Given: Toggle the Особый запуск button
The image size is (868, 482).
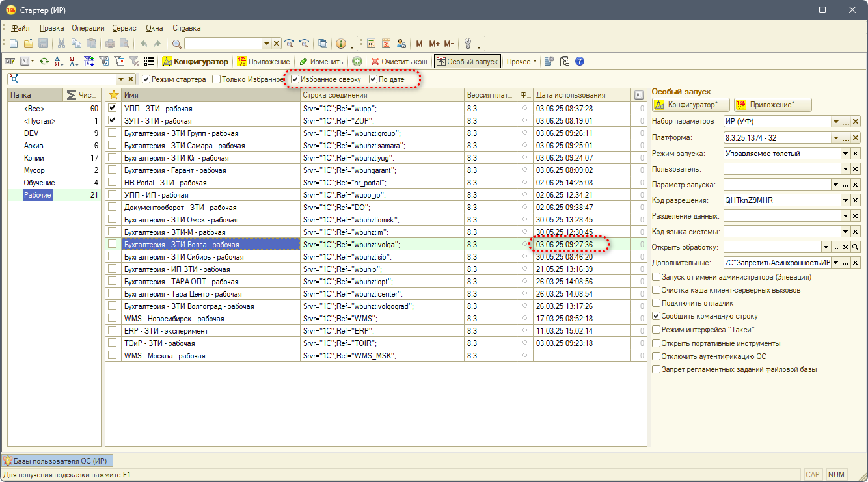Looking at the screenshot, I should [x=467, y=61].
